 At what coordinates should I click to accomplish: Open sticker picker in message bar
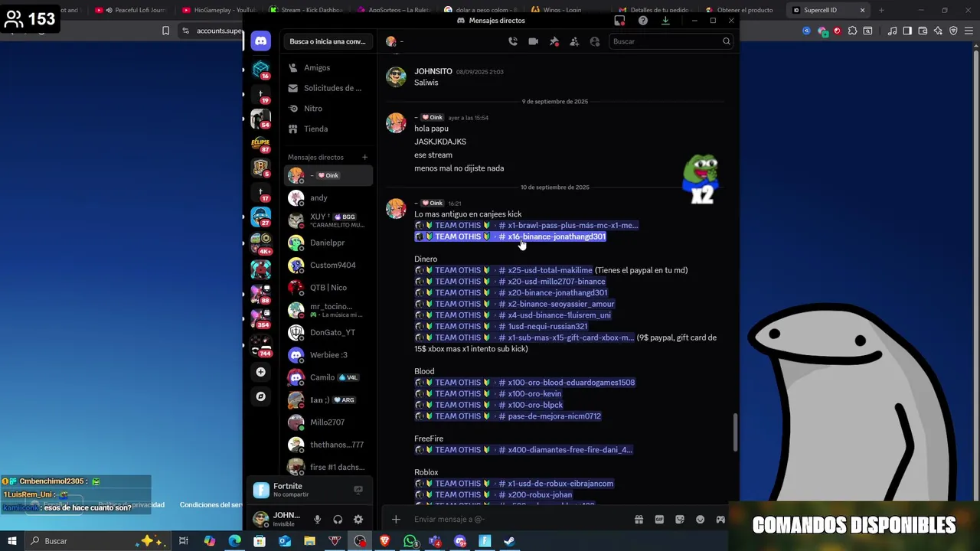680,520
